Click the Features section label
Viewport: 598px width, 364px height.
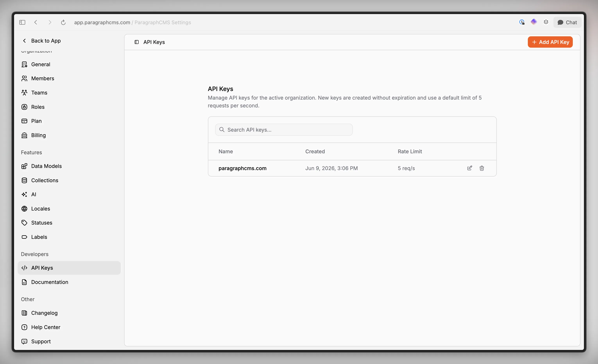(x=31, y=153)
